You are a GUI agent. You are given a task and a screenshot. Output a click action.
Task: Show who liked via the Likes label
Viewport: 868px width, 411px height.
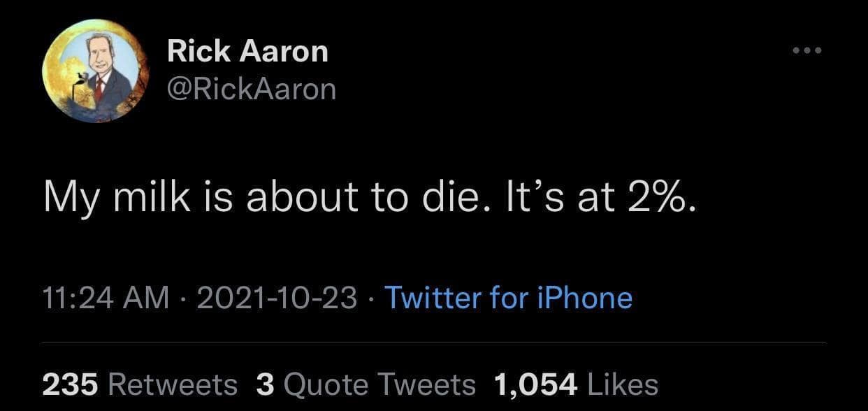coord(623,384)
